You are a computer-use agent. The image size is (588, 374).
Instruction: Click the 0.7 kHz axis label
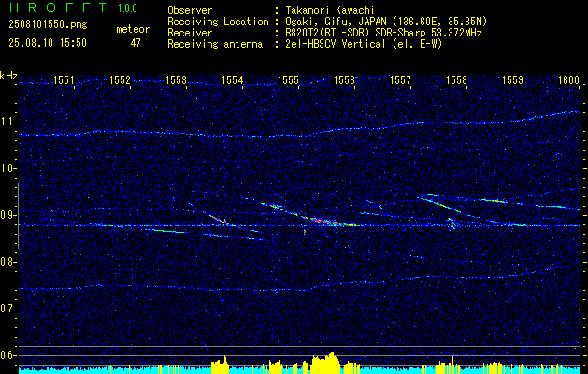tap(7, 309)
